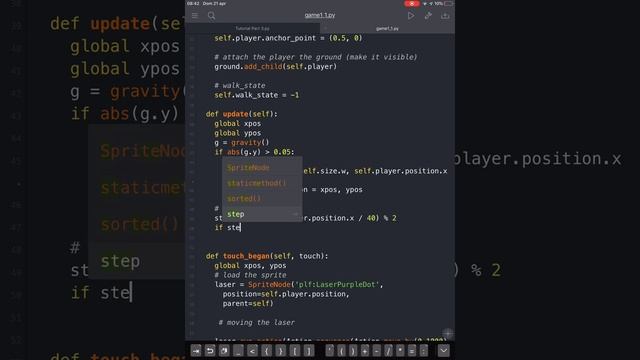Tap the close square bracket key

point(309,351)
